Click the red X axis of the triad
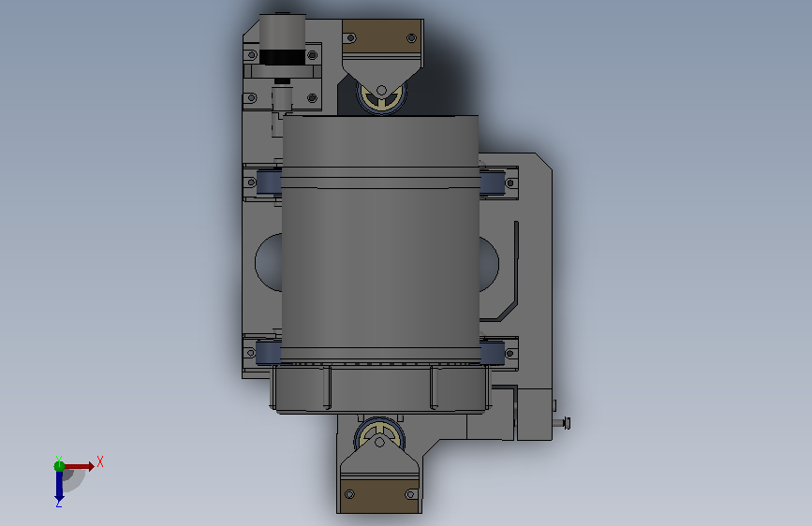 (79, 466)
